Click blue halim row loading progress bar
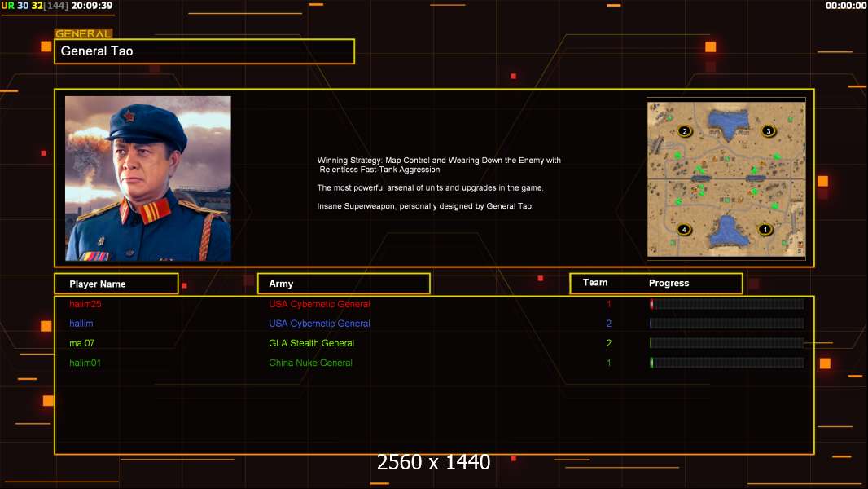The height and width of the screenshot is (489, 868). coord(727,324)
